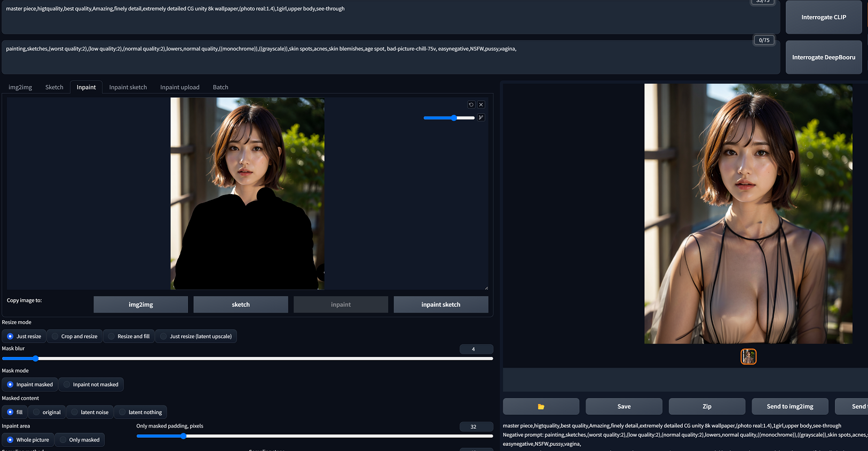Click the brush tool icon on canvas
This screenshot has width=868, height=451.
(x=481, y=118)
